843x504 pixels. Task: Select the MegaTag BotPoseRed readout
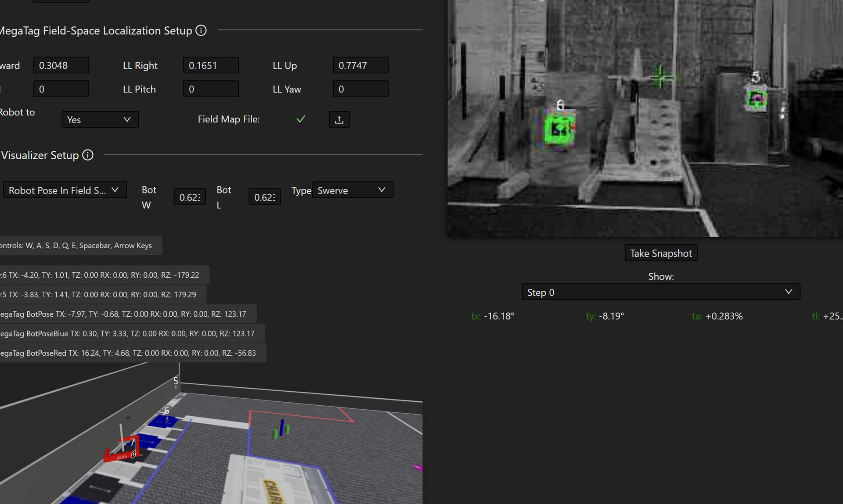pyautogui.click(x=132, y=353)
